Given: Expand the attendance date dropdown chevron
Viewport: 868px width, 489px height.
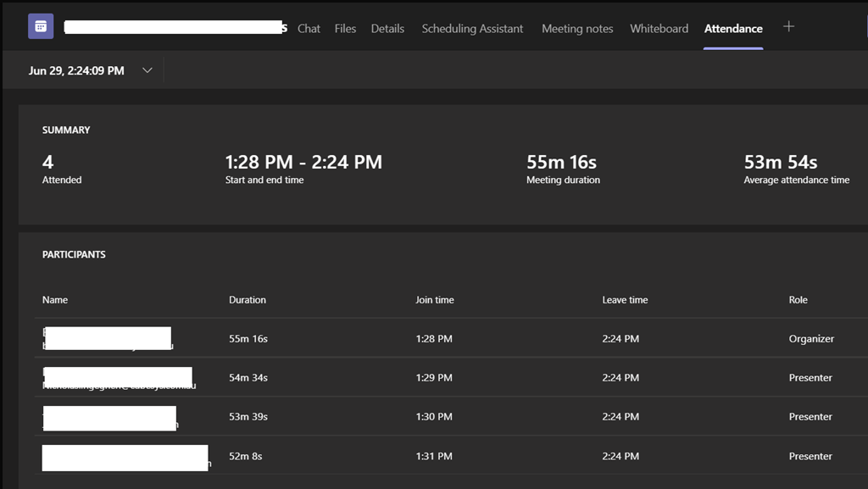Looking at the screenshot, I should pos(147,70).
